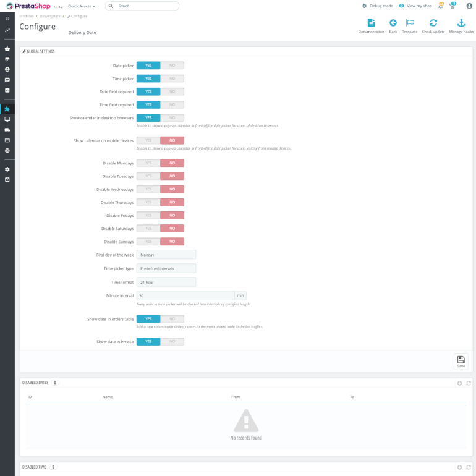This screenshot has width=476, height=476.
Task: Open the trophy icon in header
Action: (453, 6)
